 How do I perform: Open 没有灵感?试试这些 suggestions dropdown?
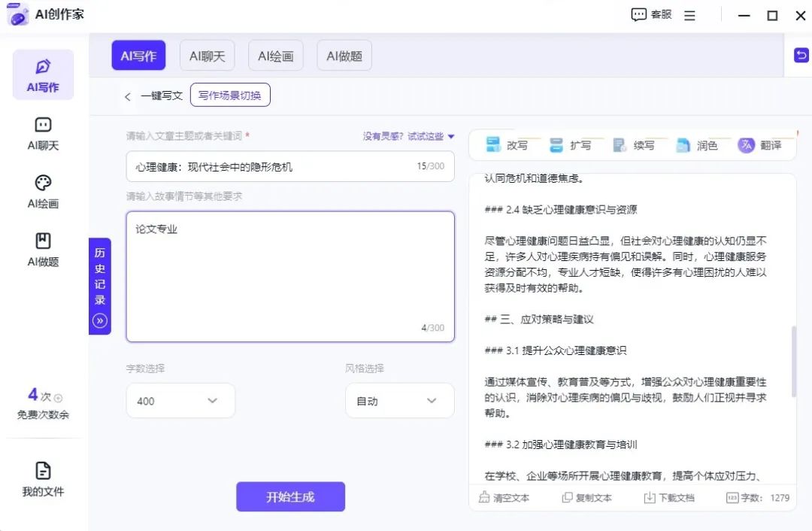[408, 136]
